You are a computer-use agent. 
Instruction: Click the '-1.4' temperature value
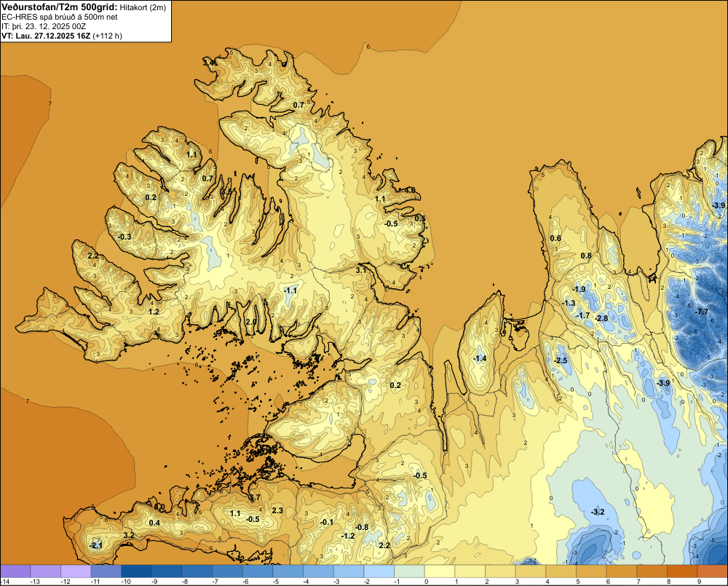click(480, 358)
